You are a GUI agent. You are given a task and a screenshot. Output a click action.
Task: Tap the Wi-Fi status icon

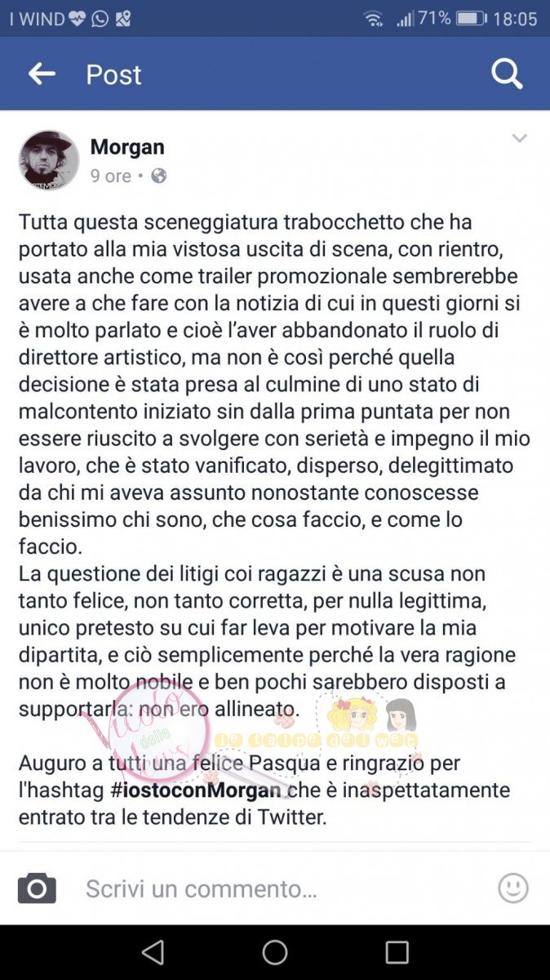[375, 19]
